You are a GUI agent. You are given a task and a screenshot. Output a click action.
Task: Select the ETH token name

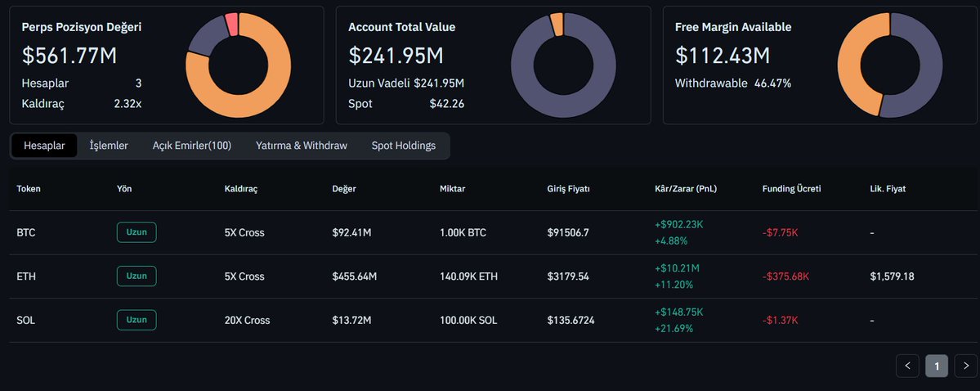point(26,276)
